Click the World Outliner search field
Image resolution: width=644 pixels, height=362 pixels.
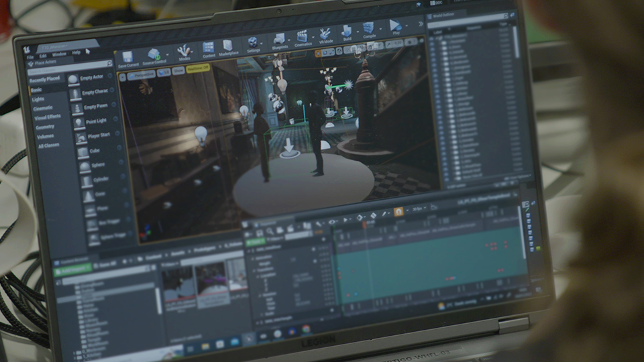point(468,20)
